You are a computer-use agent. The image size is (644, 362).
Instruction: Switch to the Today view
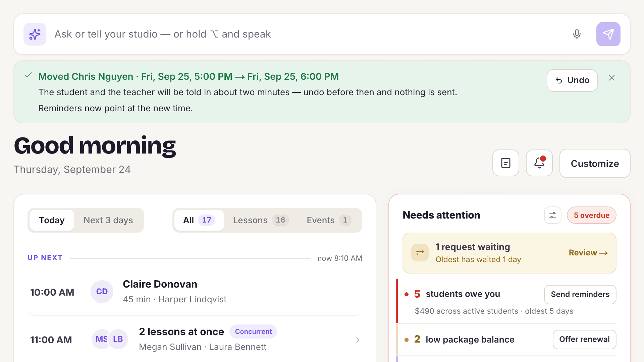coord(52,220)
